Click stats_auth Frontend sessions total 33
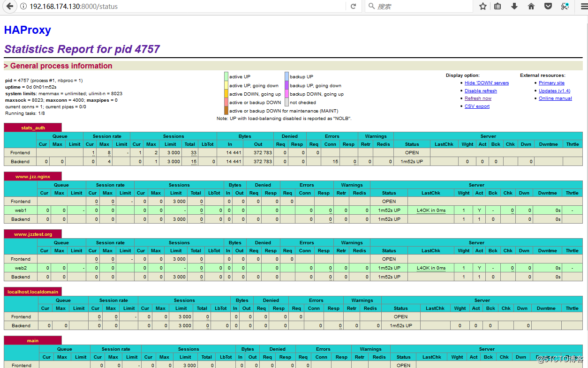 tap(194, 152)
